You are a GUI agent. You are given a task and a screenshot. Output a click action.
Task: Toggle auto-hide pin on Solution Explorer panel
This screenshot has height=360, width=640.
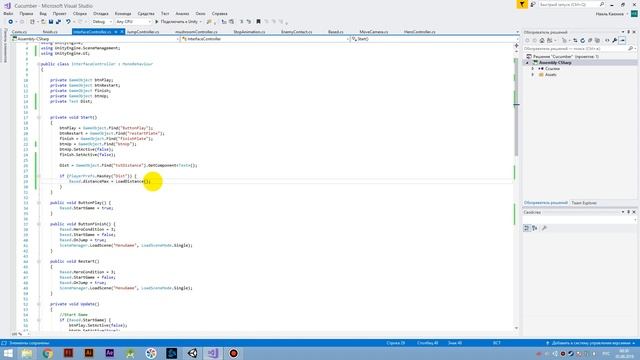629,32
